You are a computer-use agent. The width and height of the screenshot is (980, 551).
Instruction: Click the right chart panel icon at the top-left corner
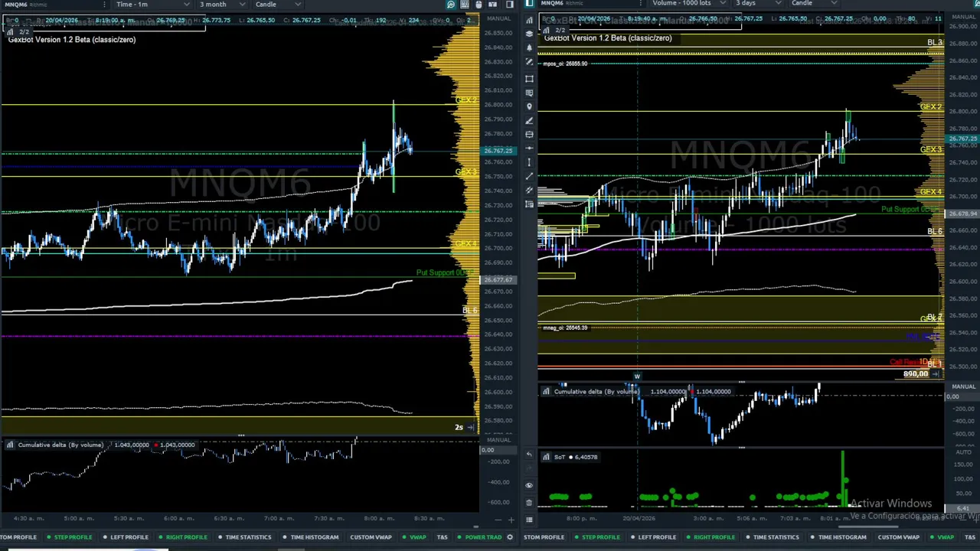click(529, 4)
